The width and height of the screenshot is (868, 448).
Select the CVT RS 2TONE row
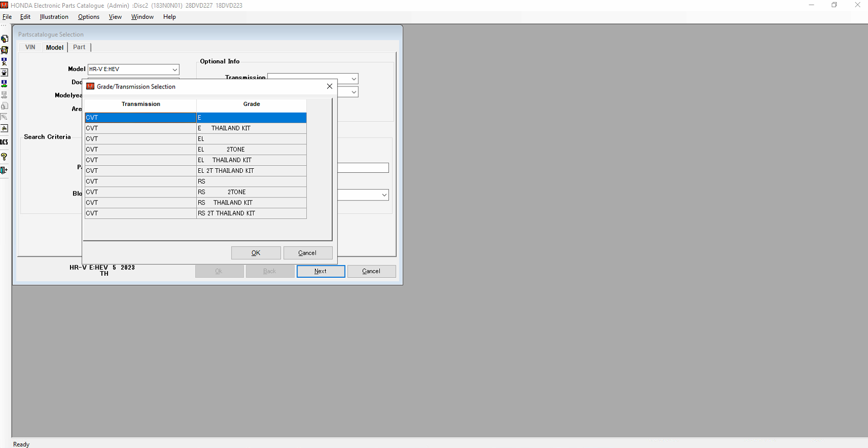[195, 192]
